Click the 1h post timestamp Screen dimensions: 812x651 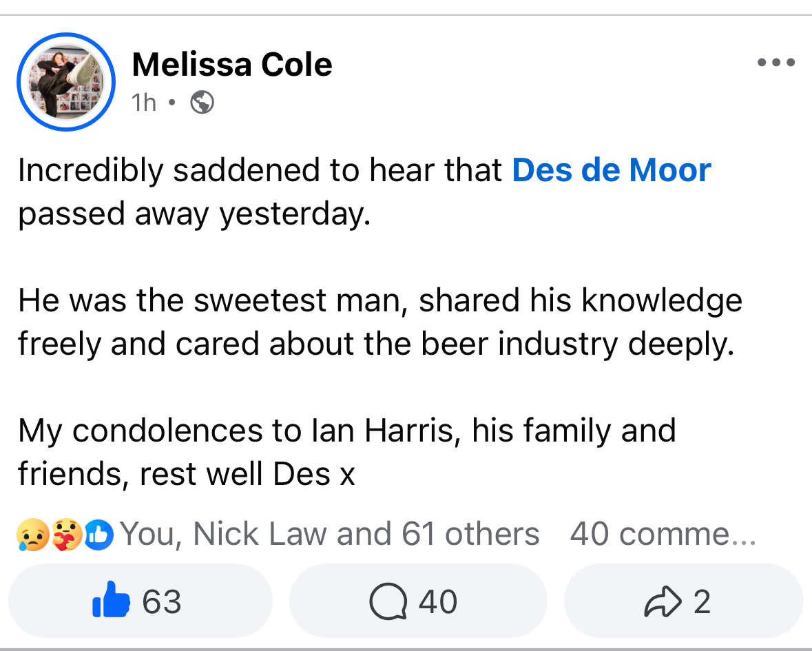(144, 103)
